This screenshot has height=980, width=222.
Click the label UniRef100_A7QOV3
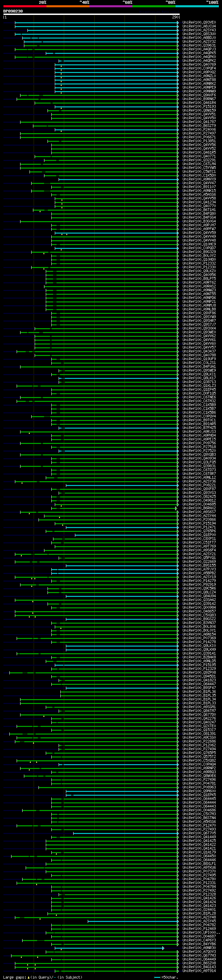[x=199, y=952]
